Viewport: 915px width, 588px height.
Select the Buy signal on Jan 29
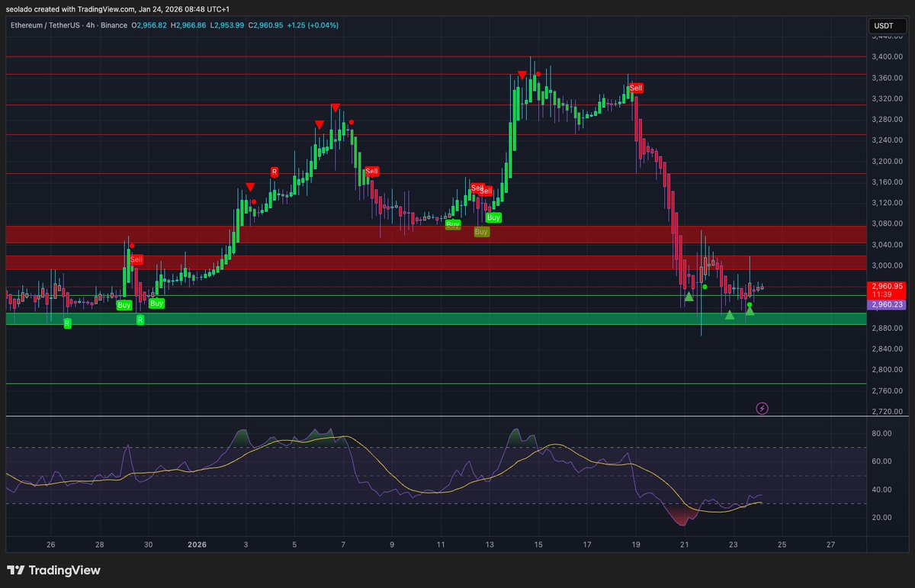(x=124, y=305)
